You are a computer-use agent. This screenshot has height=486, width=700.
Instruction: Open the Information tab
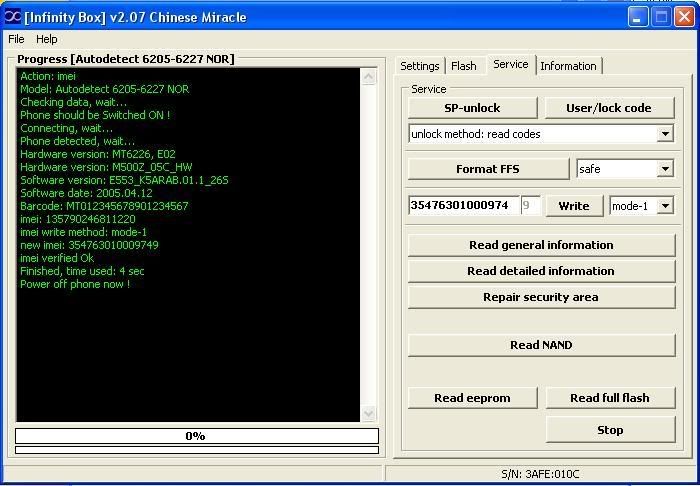(568, 66)
